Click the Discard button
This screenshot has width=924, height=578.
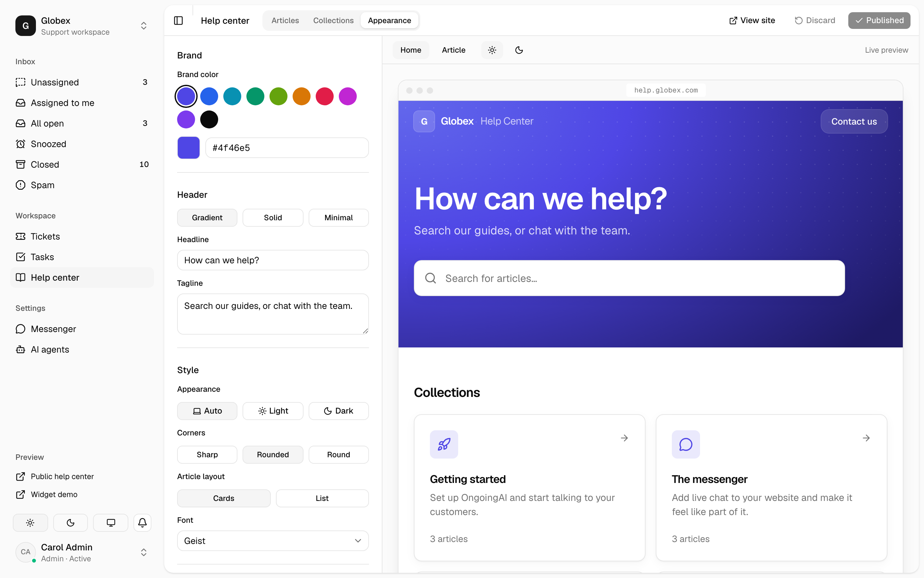tap(814, 20)
